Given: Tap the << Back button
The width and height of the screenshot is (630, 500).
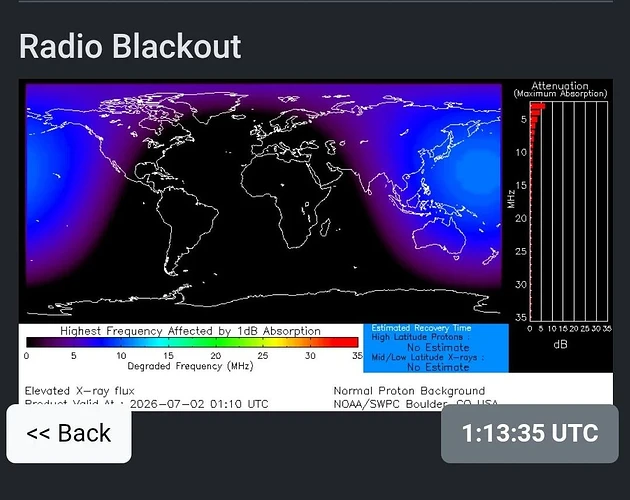Looking at the screenshot, I should [x=69, y=434].
